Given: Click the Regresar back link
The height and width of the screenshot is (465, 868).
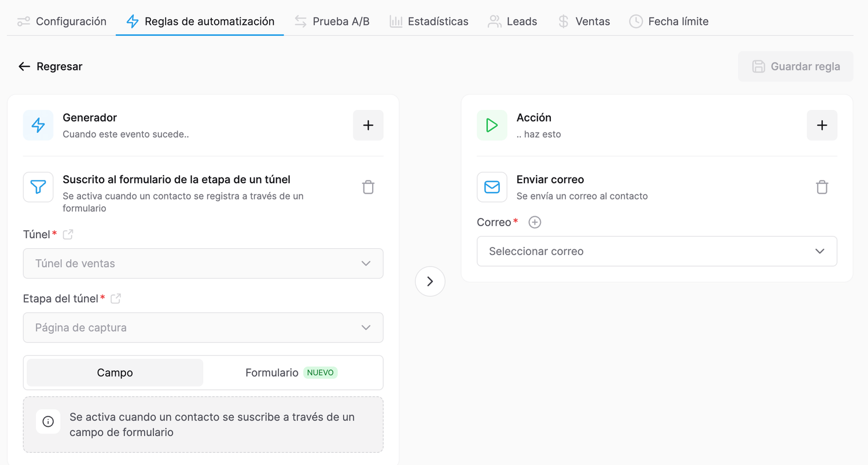Looking at the screenshot, I should click(x=50, y=67).
